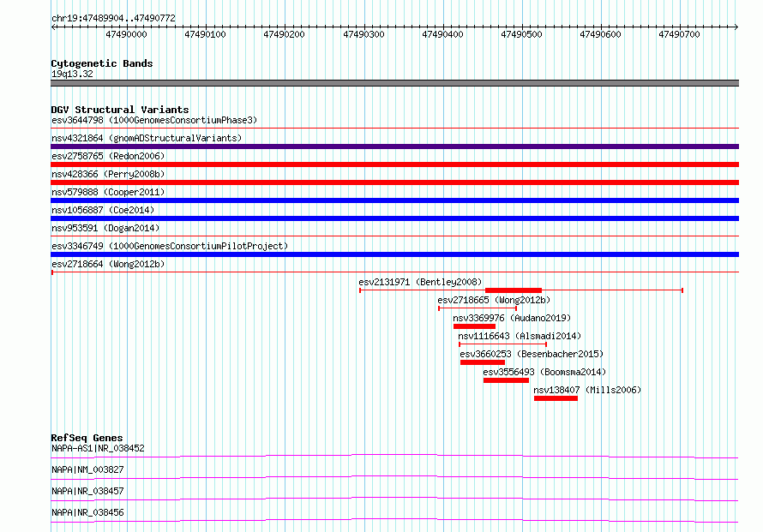
Task: Open the nsv138407 (Mills2006) label
Action: coord(587,390)
